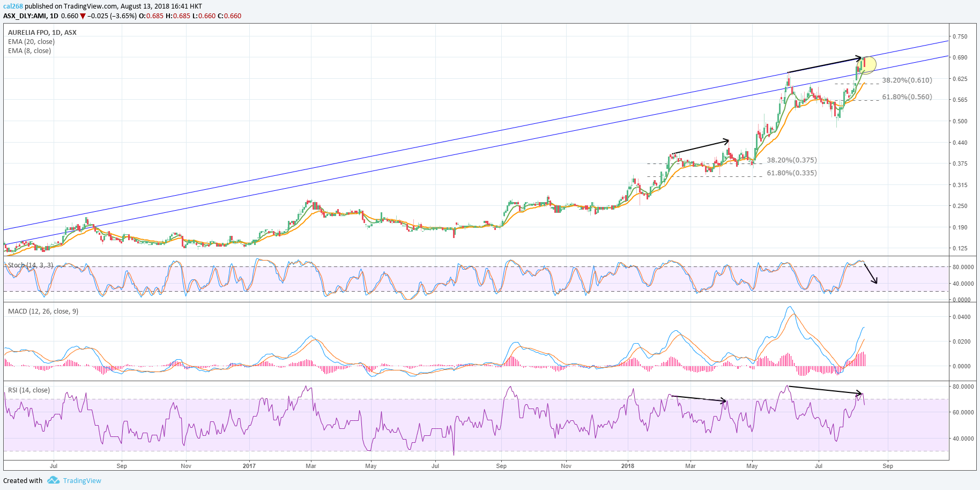
Task: Click the 61.80%(0.560) Fibonacci level label
Action: click(x=907, y=97)
